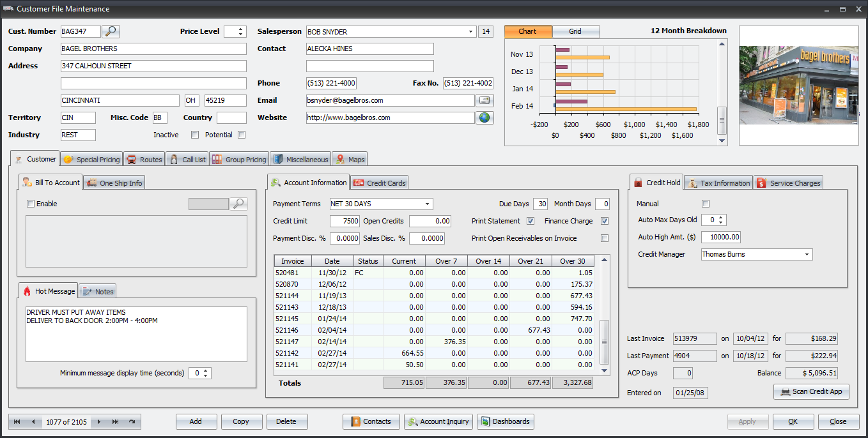Go to the first record navigation arrow

pyautogui.click(x=17, y=421)
